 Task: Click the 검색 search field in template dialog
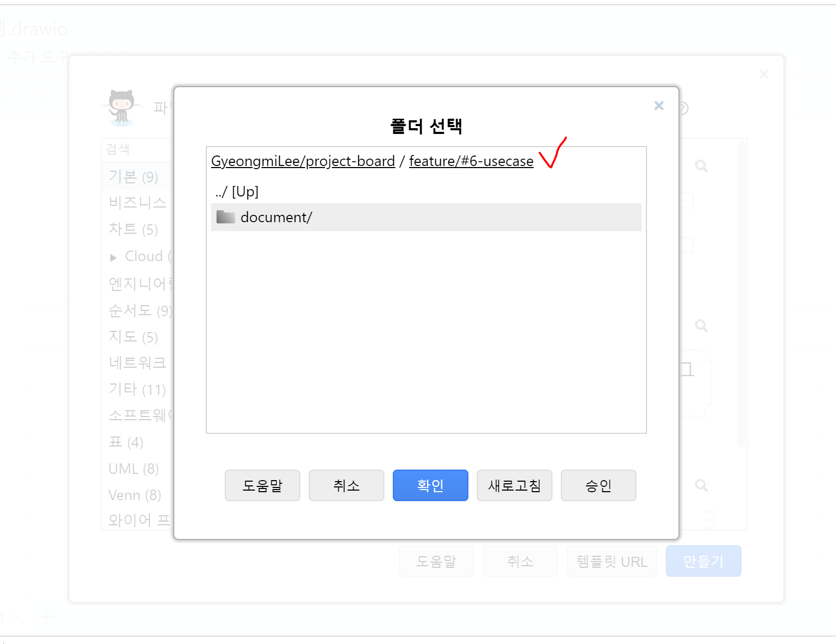tap(138, 149)
